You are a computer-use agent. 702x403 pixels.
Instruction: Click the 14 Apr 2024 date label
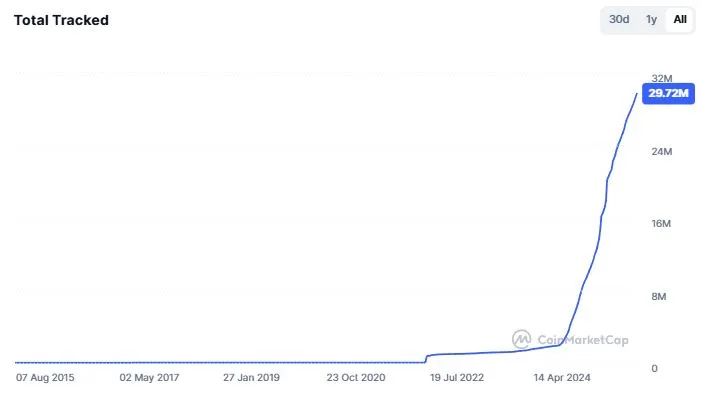563,379
